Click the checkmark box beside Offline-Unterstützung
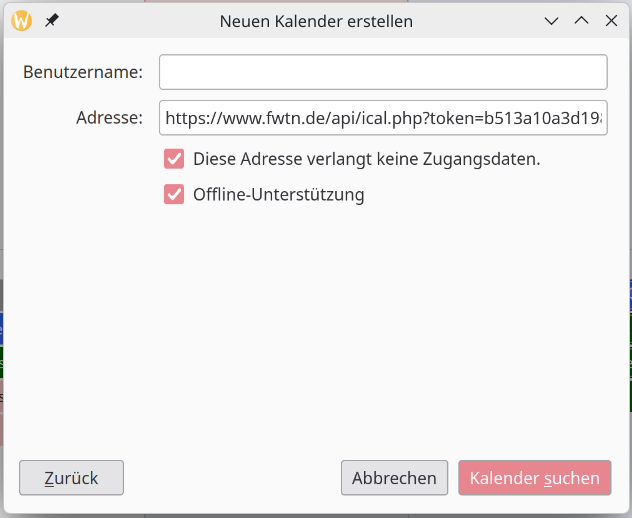The width and height of the screenshot is (632, 518). click(x=174, y=195)
